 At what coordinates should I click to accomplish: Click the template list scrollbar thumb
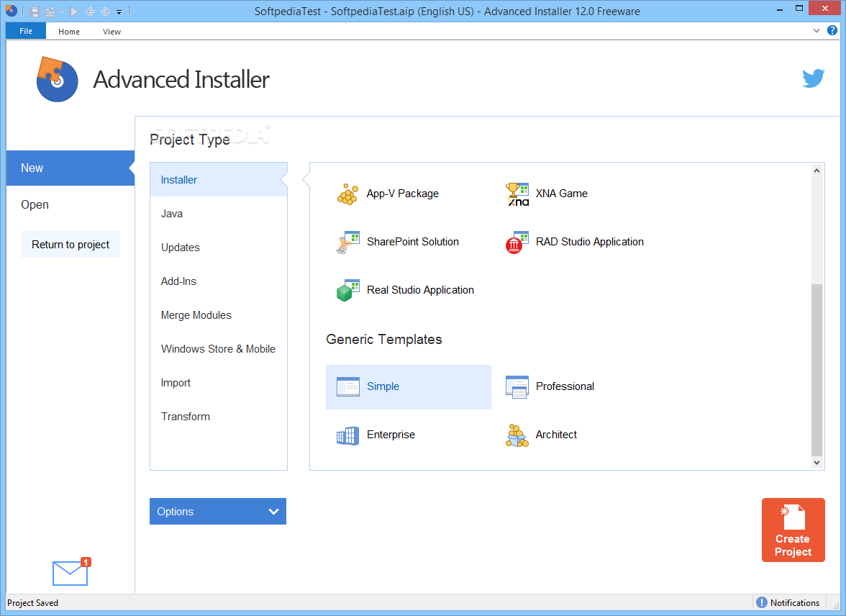(x=817, y=370)
